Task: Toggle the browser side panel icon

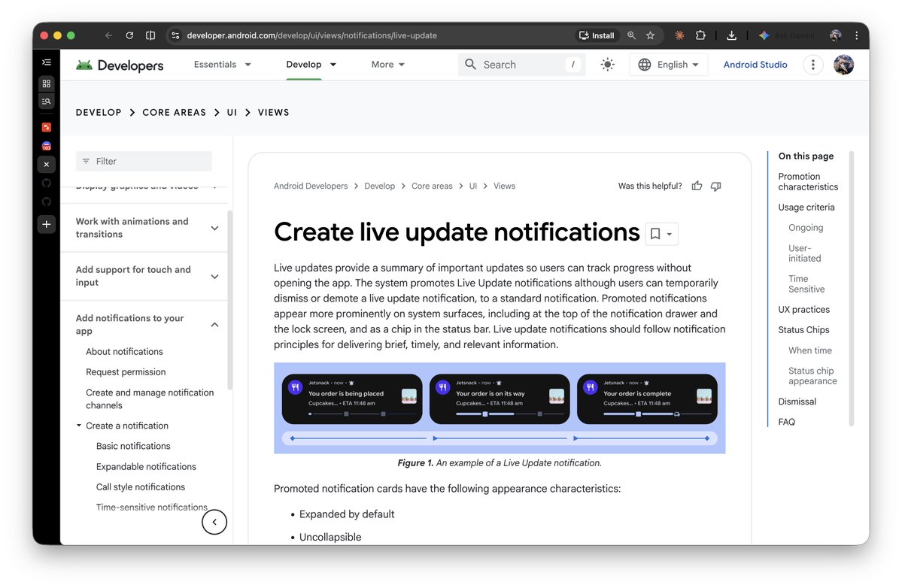Action: (x=150, y=35)
